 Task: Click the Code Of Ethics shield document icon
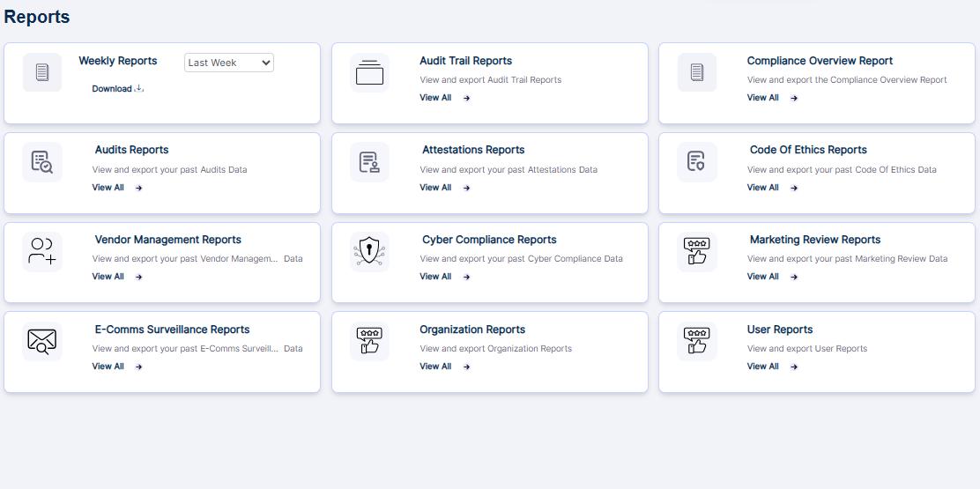(697, 162)
